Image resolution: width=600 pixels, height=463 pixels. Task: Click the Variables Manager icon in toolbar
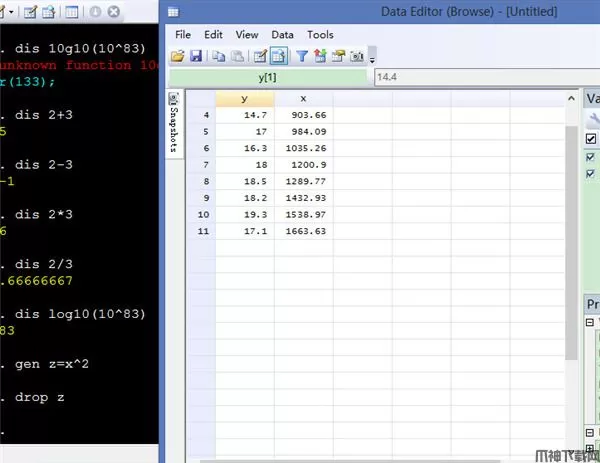pos(320,56)
